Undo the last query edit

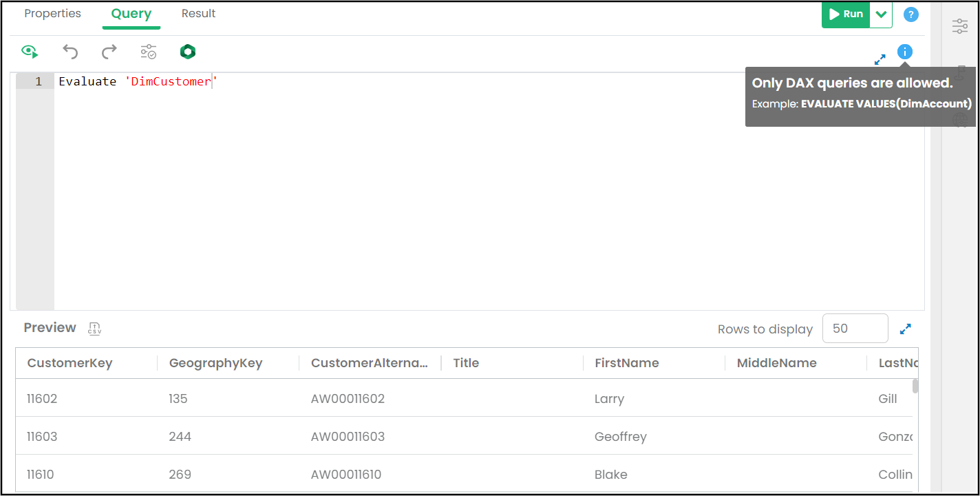click(70, 52)
